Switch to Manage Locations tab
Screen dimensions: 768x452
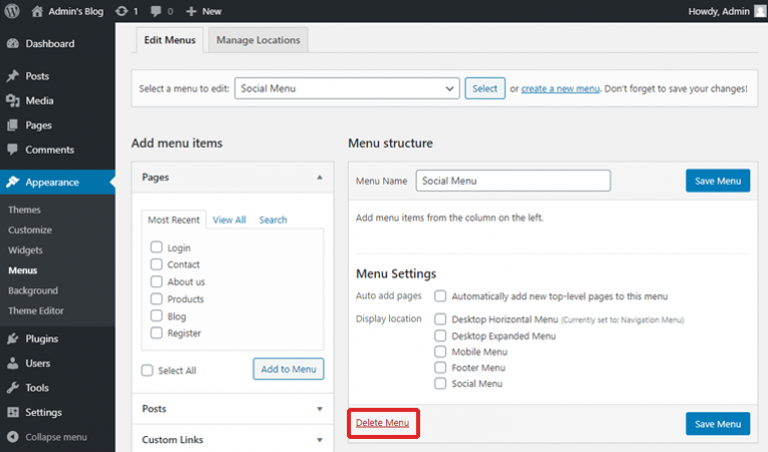click(258, 39)
